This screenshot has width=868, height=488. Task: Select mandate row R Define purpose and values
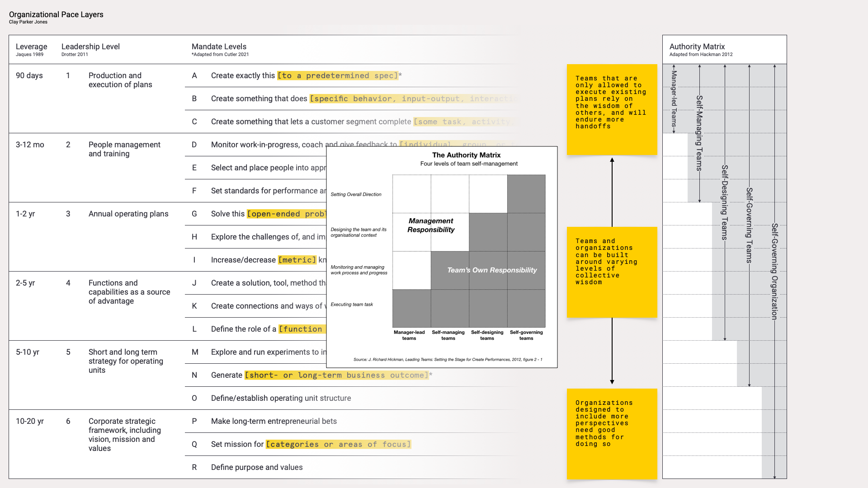click(256, 467)
